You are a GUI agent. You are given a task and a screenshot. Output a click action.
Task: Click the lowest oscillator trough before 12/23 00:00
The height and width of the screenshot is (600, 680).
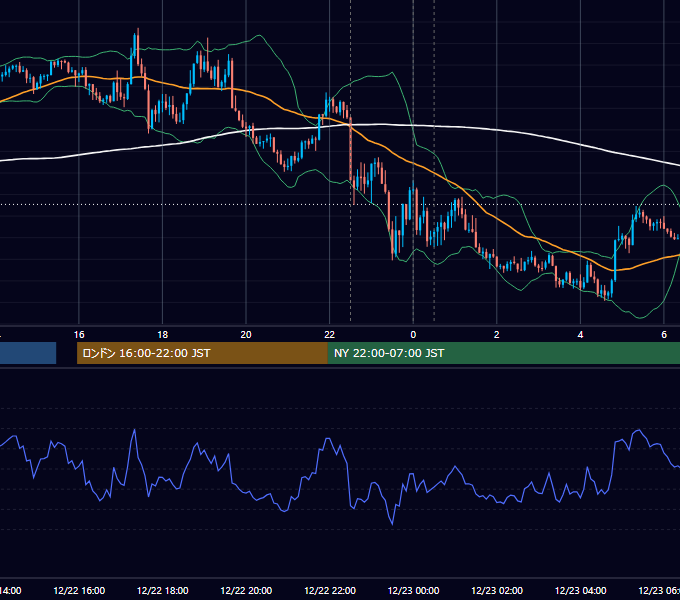coord(392,523)
